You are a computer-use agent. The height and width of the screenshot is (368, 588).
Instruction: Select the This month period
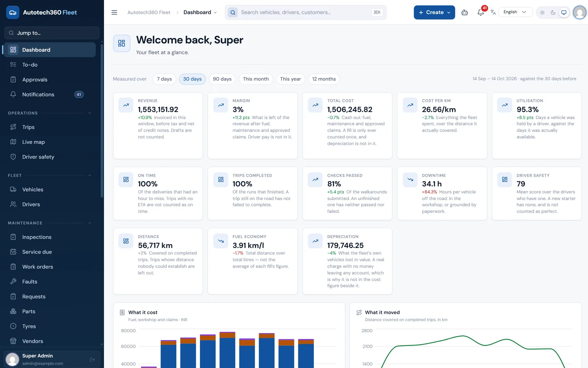pos(256,79)
